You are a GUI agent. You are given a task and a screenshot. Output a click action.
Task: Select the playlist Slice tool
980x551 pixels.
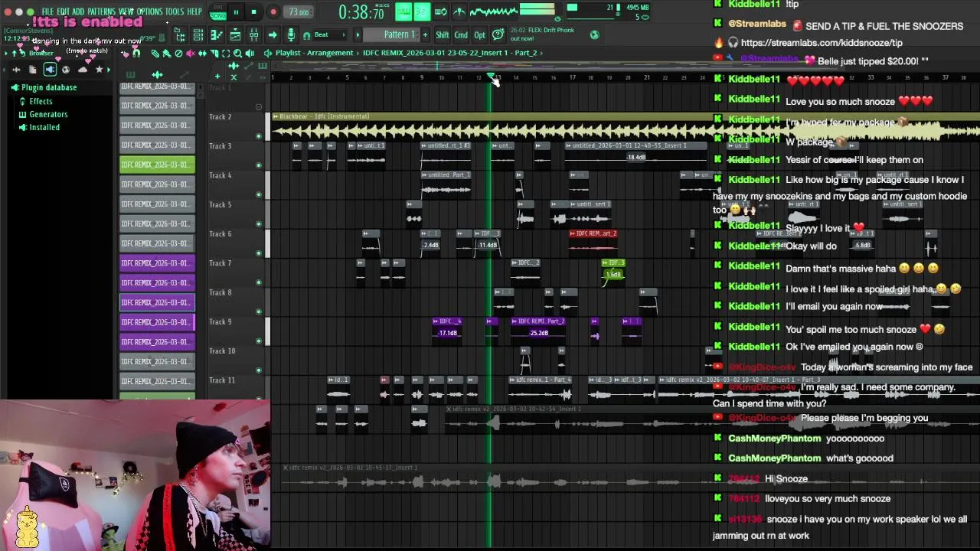point(214,54)
